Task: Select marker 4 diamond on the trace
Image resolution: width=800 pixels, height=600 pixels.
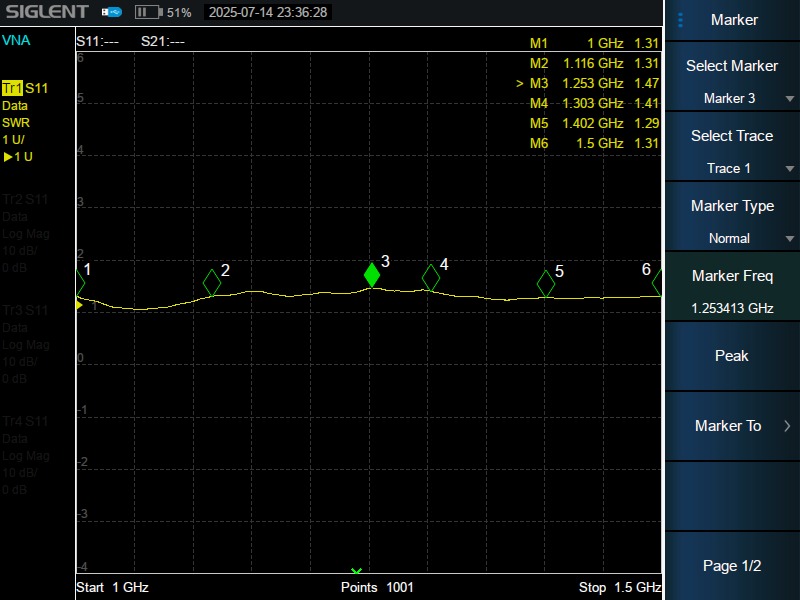Action: click(431, 278)
